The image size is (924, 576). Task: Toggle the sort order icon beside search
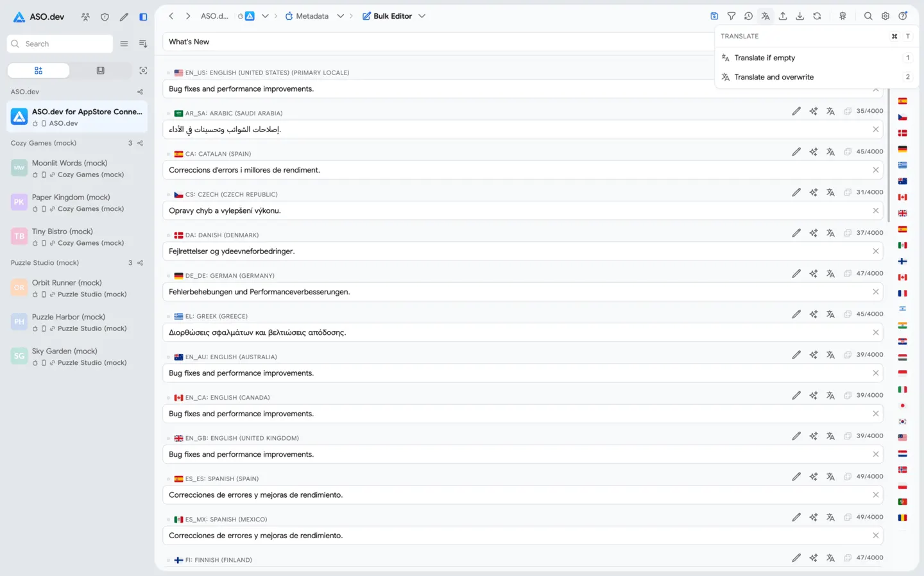click(x=143, y=44)
